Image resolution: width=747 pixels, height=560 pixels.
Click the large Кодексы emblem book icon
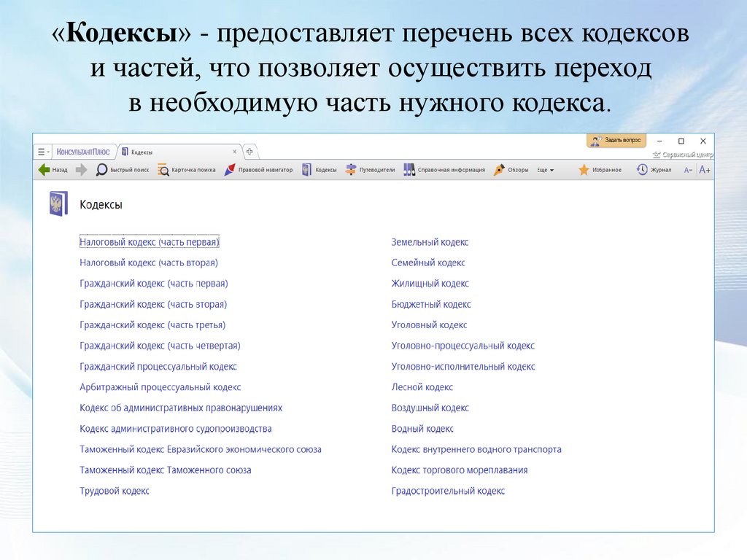pyautogui.click(x=58, y=204)
